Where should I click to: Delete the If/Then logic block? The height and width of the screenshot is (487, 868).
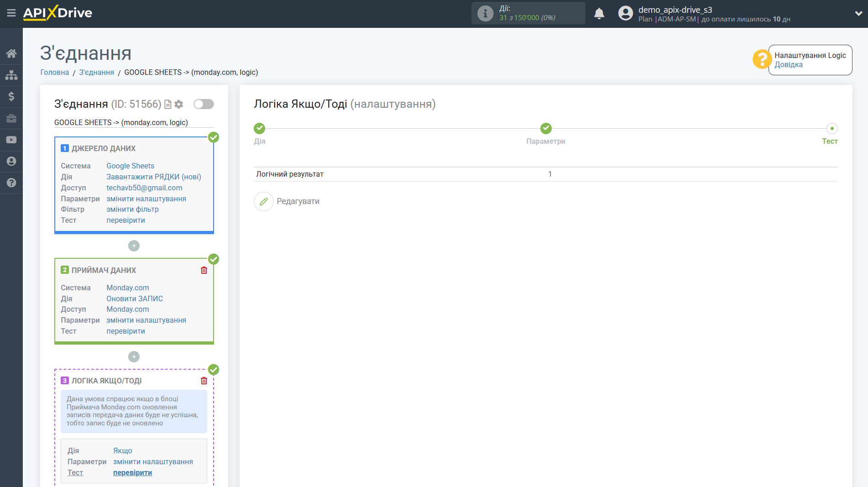tap(204, 381)
